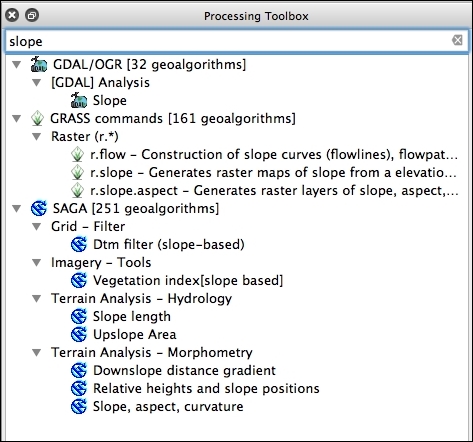The width and height of the screenshot is (473, 442).
Task: Click the Processing Toolbox title
Action: tap(256, 16)
